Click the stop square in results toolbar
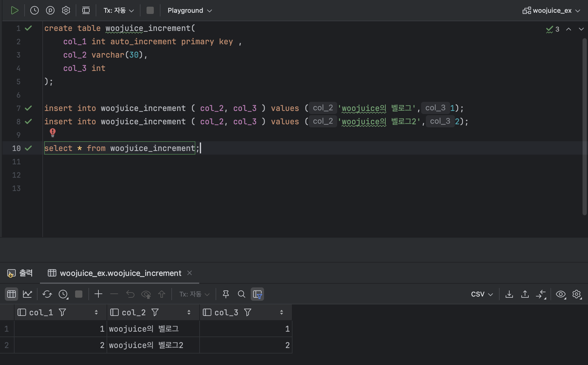Viewport: 588px width, 365px height. 79,294
